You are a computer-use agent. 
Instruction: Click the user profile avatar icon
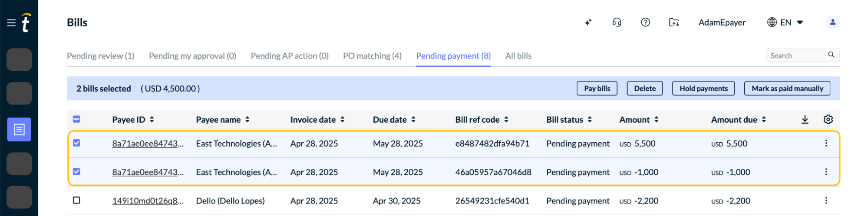pos(832,22)
